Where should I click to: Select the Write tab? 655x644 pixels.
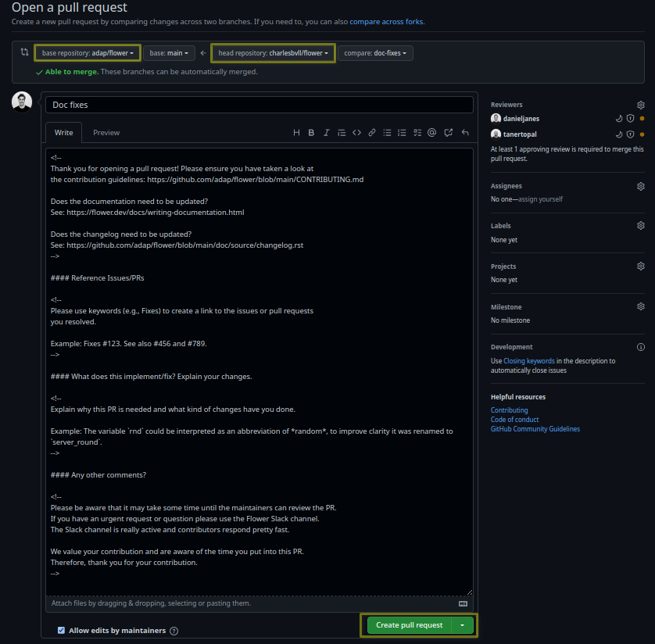coord(64,133)
